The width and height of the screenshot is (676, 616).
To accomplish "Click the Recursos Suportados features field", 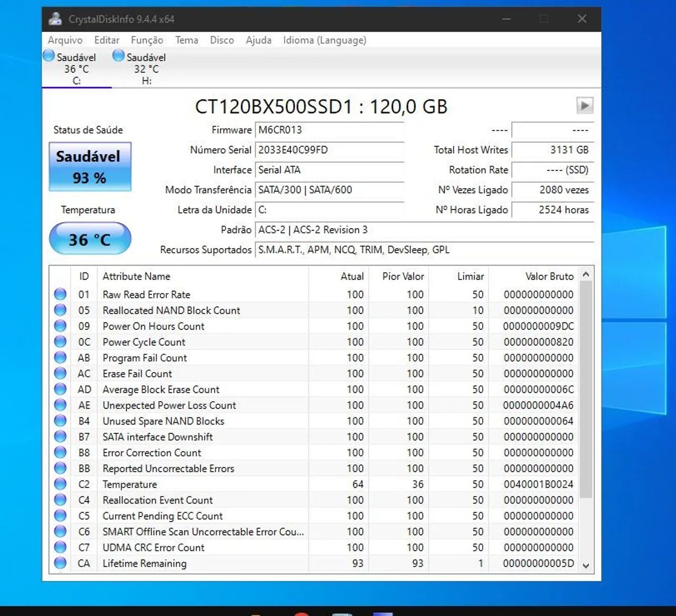I will pos(425,250).
